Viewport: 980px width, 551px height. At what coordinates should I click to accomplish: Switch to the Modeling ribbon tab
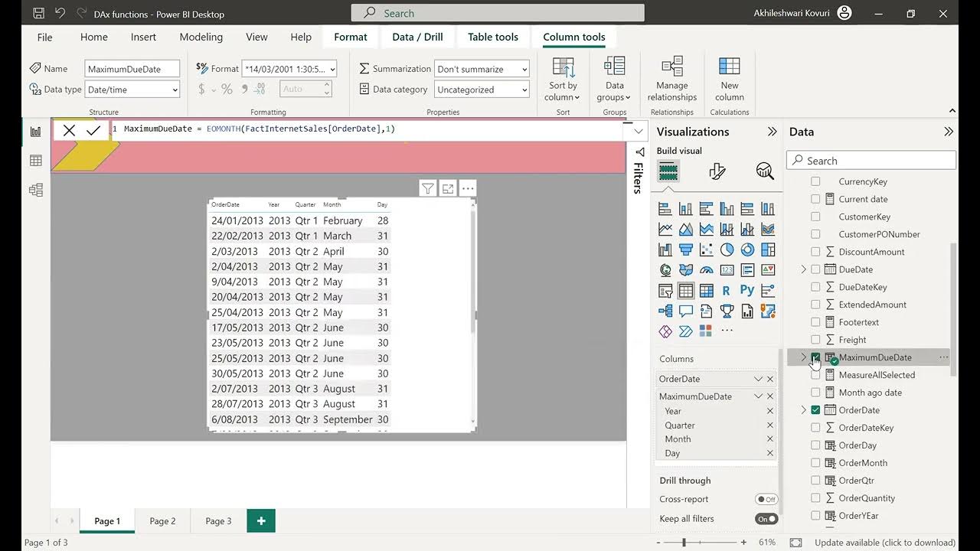[x=201, y=37]
